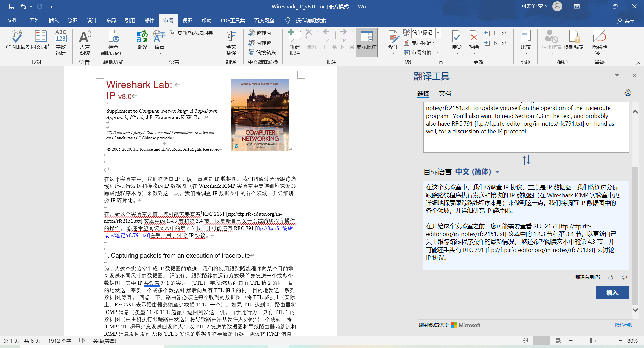Switch to the Insert (插入) tab
This screenshot has width=644, height=348.
point(54,20)
